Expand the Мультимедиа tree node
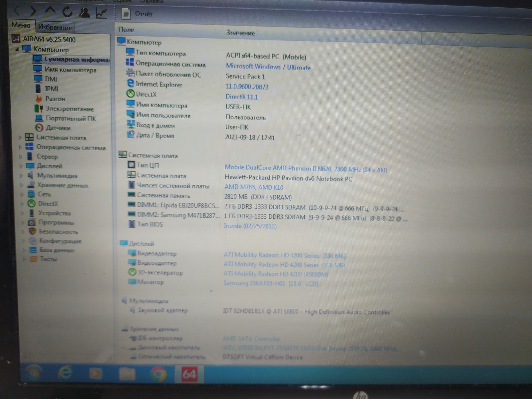532x399 pixels. tap(21, 176)
